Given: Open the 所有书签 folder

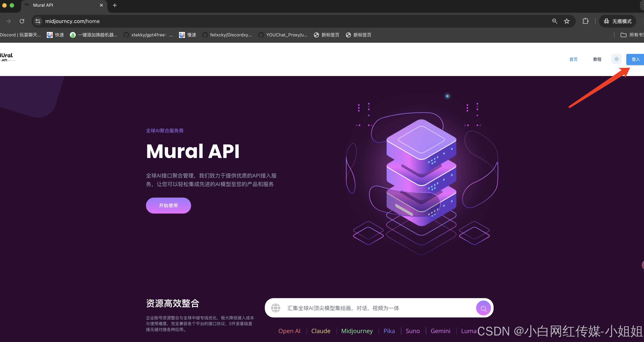Looking at the screenshot, I should pos(632,35).
